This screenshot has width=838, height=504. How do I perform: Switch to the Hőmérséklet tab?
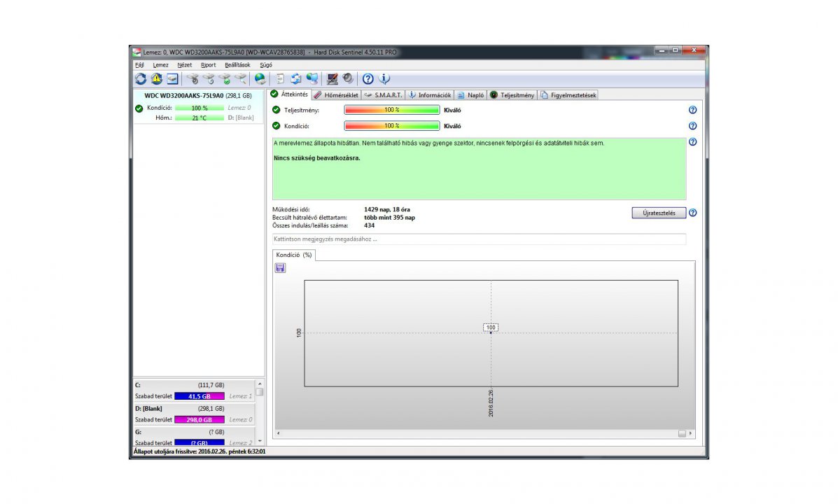click(x=336, y=95)
